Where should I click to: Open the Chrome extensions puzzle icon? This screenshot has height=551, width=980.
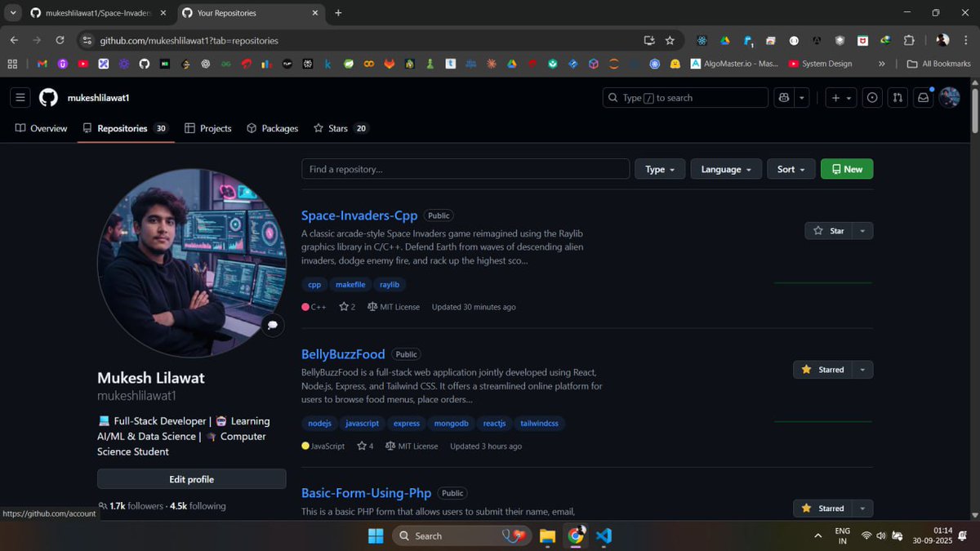click(909, 40)
